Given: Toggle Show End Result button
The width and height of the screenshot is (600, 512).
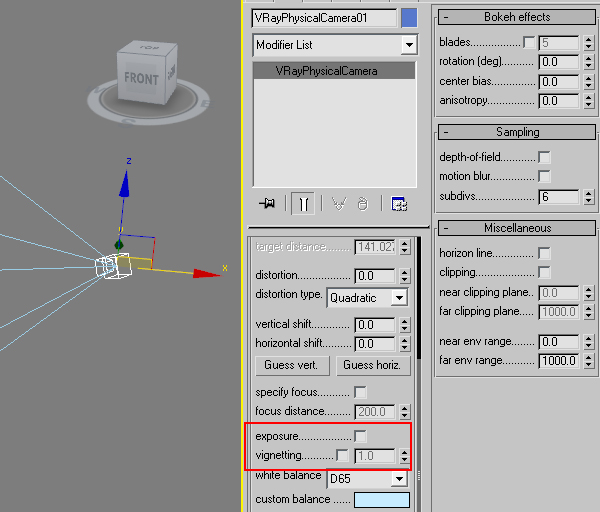Looking at the screenshot, I should click(x=302, y=203).
